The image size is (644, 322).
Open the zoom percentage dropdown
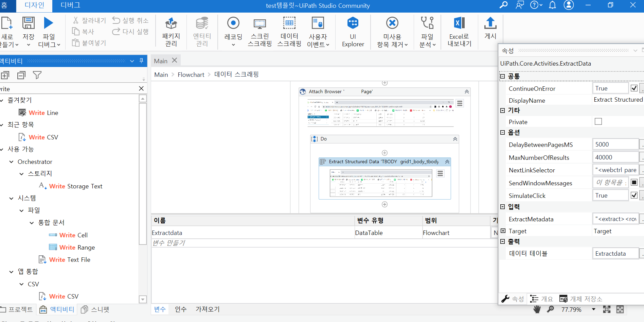coord(593,309)
